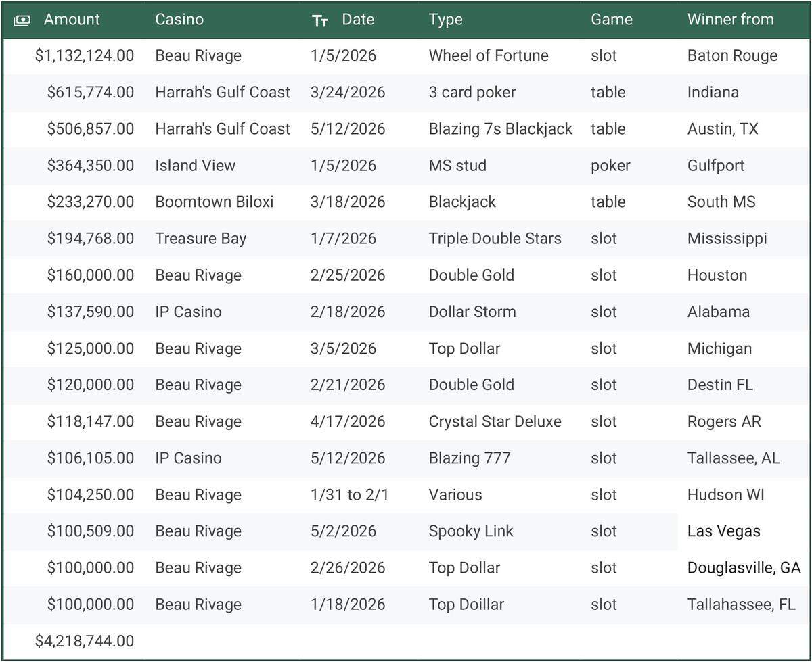This screenshot has height=662, width=812.
Task: Click the Michigan winner cell
Action: point(720,348)
